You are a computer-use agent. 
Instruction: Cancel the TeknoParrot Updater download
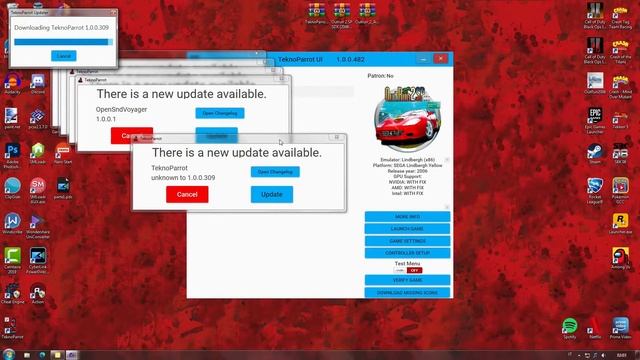tap(64, 56)
